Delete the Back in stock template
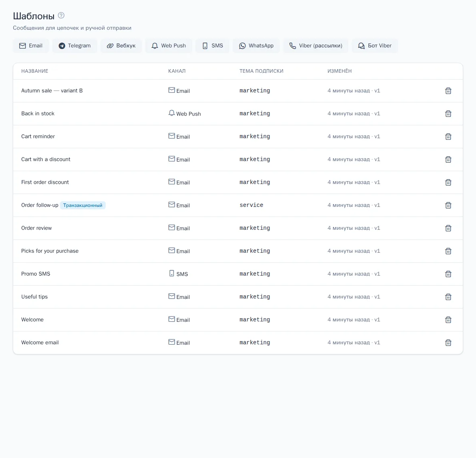The width and height of the screenshot is (476, 458). tap(448, 114)
